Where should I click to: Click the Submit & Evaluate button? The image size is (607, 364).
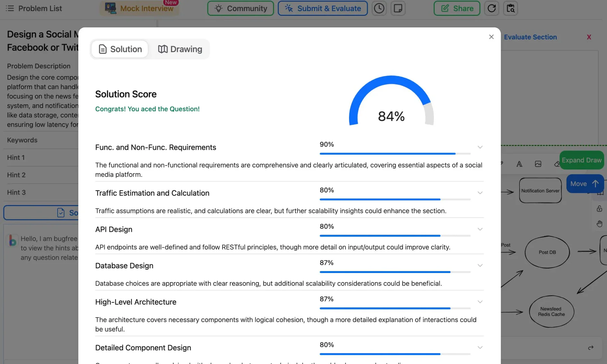322,8
